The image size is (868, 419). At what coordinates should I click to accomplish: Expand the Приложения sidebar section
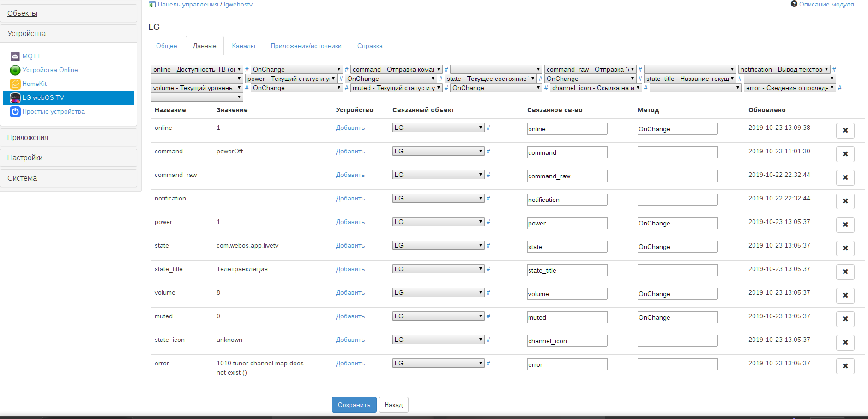pos(69,138)
